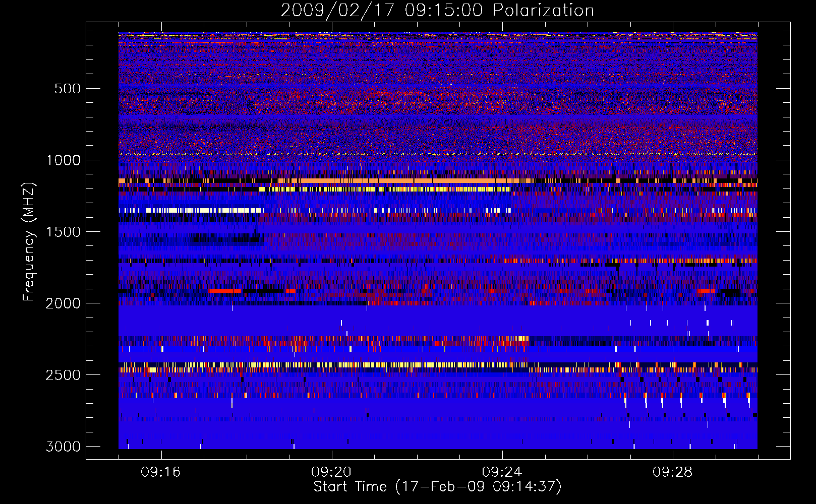This screenshot has height=504, width=816.
Task: Click the "1500" frequency tick label
Action: [x=63, y=232]
